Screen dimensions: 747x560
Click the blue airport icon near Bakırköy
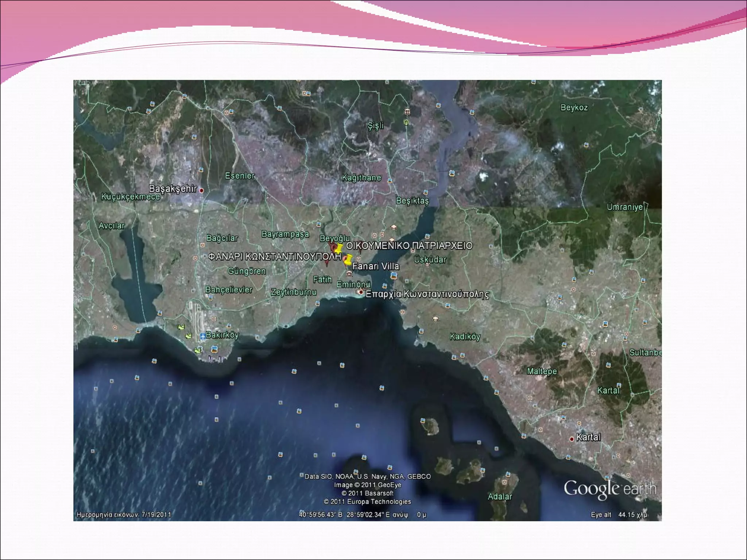click(x=203, y=336)
